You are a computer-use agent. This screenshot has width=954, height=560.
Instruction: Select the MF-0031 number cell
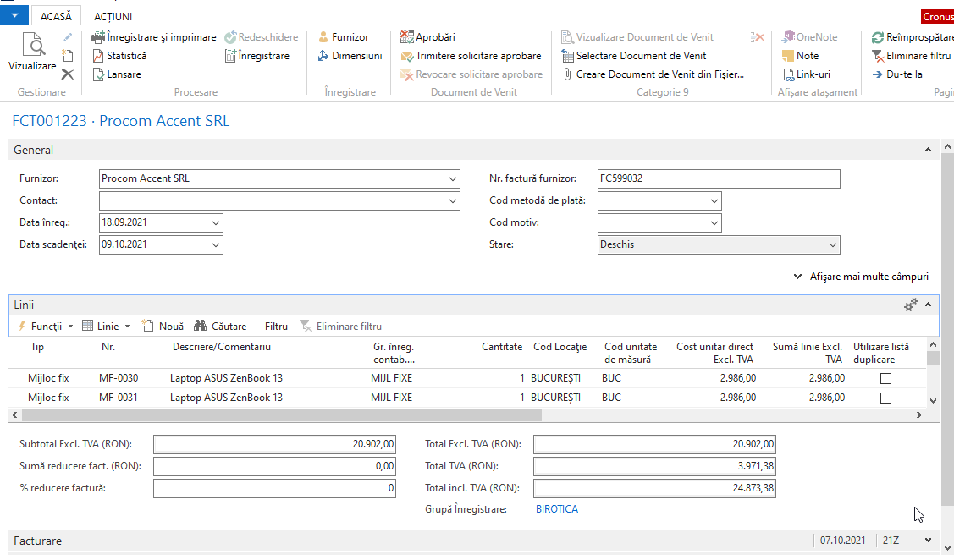tap(119, 398)
